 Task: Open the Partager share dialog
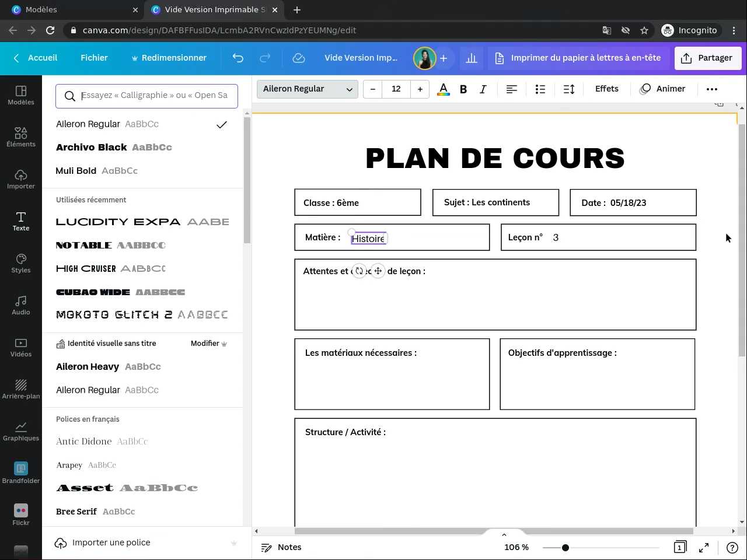tap(707, 58)
